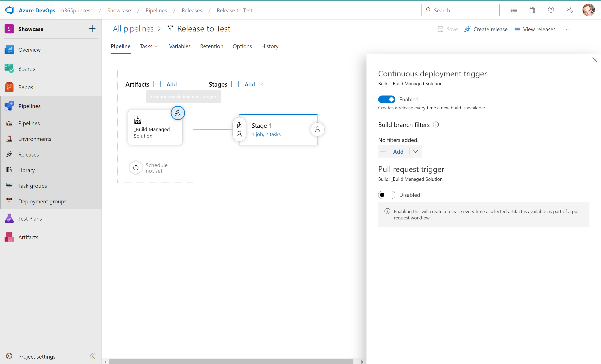This screenshot has height=364, width=601.
Task: Toggle the Continuous deployment Enabled switch
Action: pos(386,99)
